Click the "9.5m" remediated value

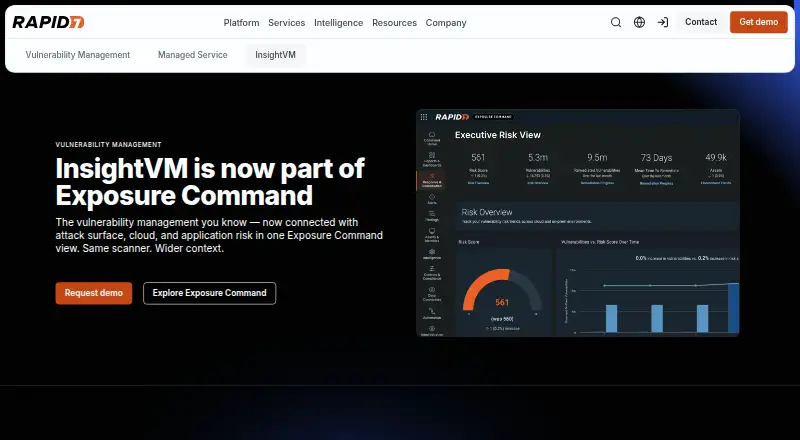coord(597,158)
